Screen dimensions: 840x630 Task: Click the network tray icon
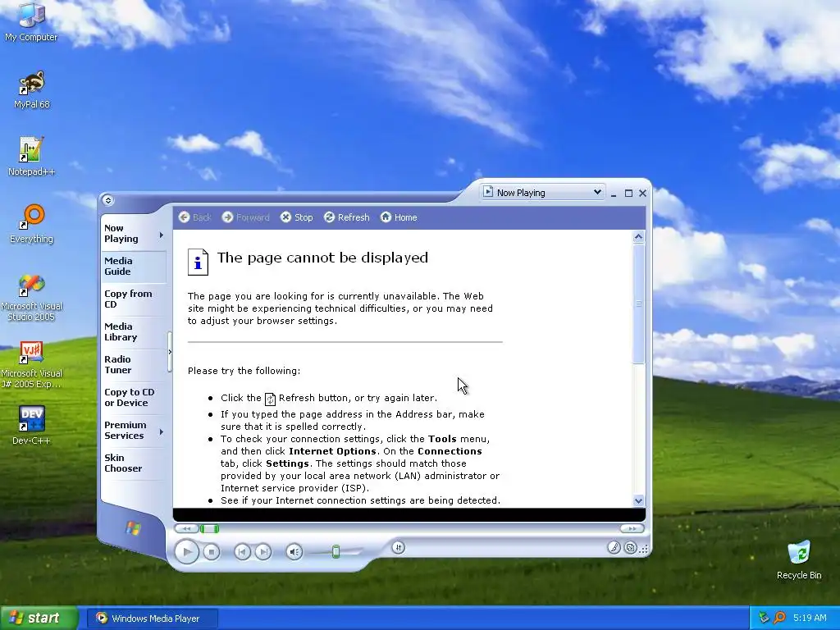click(764, 618)
